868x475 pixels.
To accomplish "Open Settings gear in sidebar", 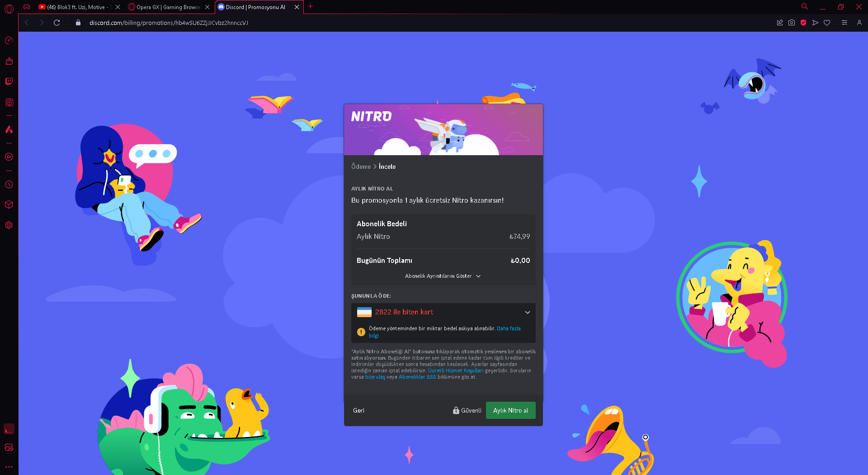I will click(x=9, y=225).
